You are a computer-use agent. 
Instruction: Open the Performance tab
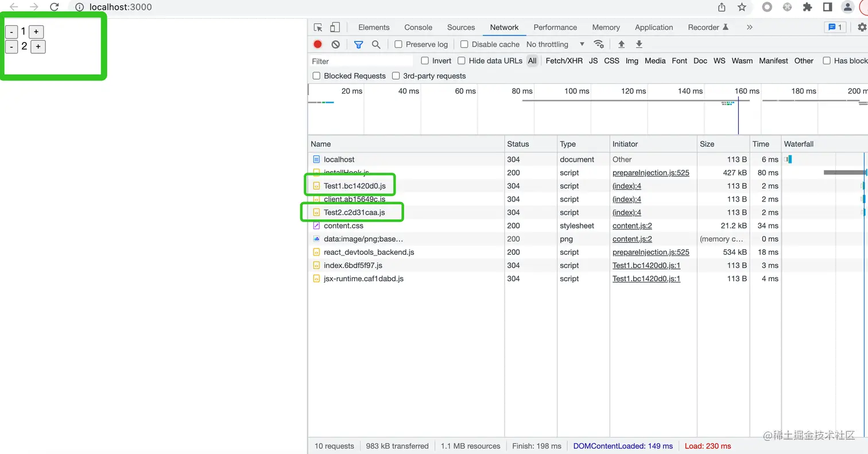(x=555, y=27)
